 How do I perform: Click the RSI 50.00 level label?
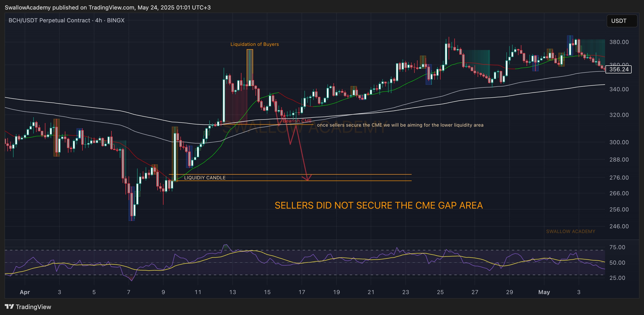pos(617,263)
